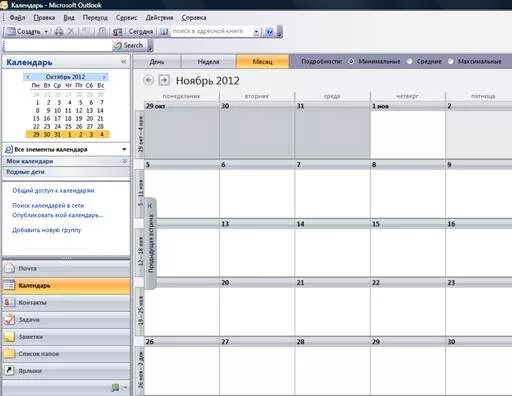This screenshot has width=512, height=396.
Task: Open the Правка menu
Action: (x=44, y=18)
